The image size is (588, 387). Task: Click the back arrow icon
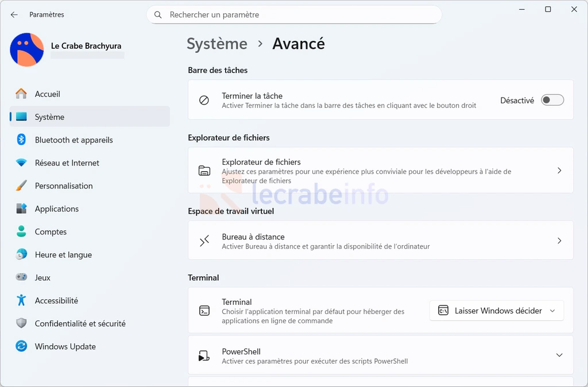pos(14,14)
